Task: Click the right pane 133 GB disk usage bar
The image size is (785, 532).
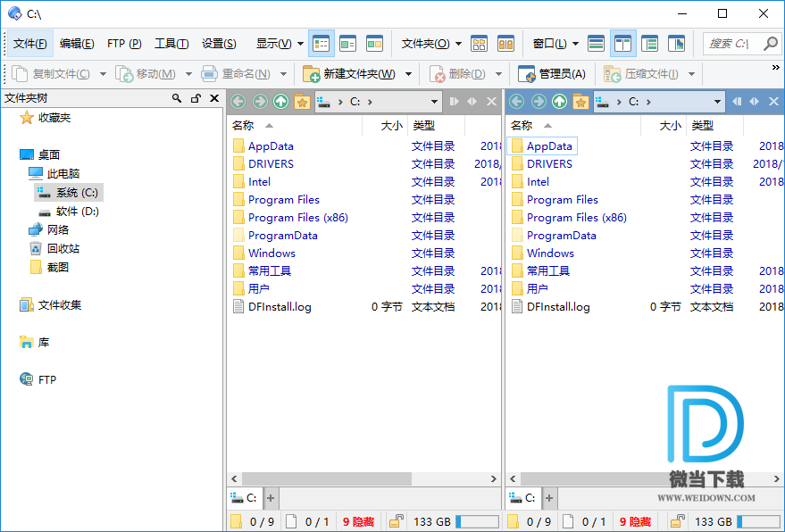Action: tap(758, 521)
